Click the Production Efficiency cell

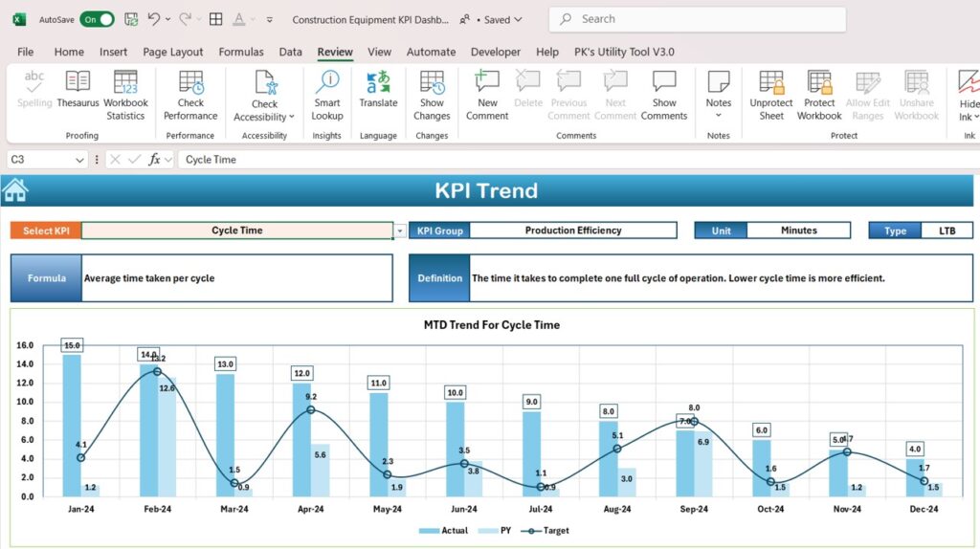[573, 231]
